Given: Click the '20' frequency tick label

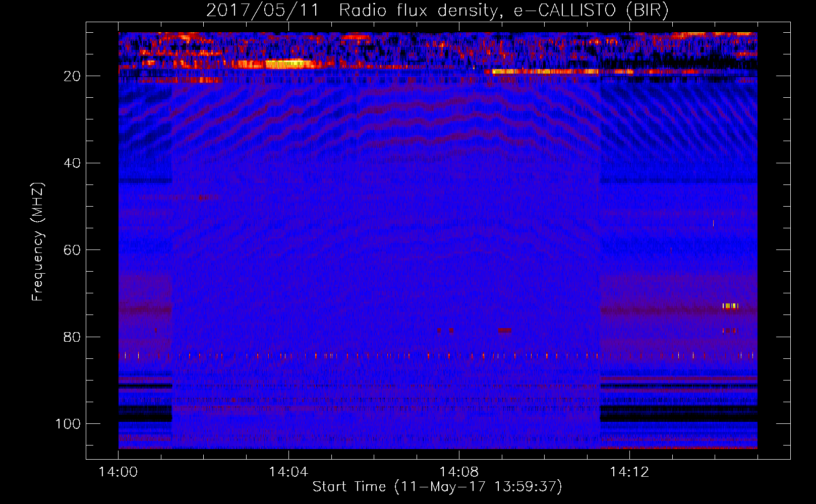Looking at the screenshot, I should [73, 76].
